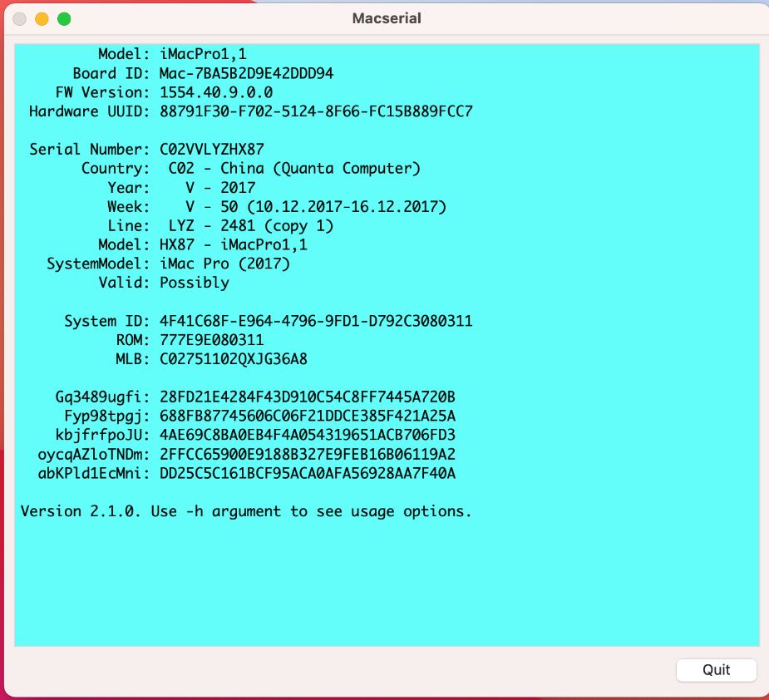Click the ROM label
The height and width of the screenshot is (700, 769).
[132, 340]
